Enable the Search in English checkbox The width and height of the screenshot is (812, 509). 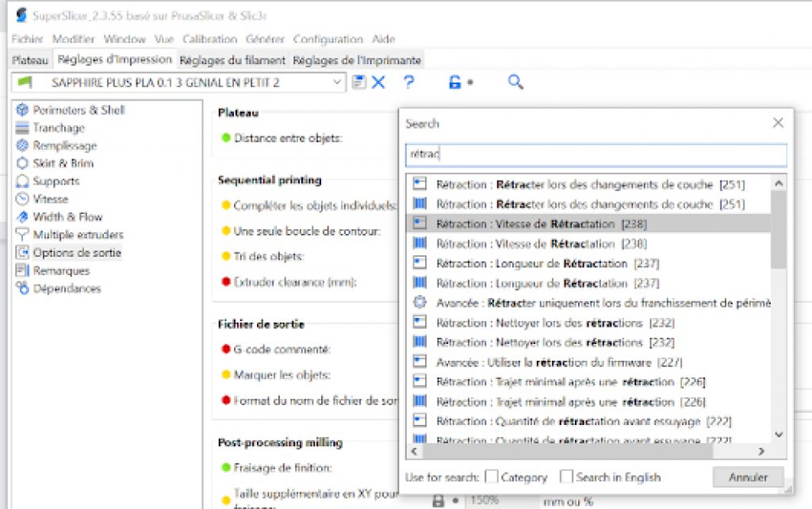[567, 476]
